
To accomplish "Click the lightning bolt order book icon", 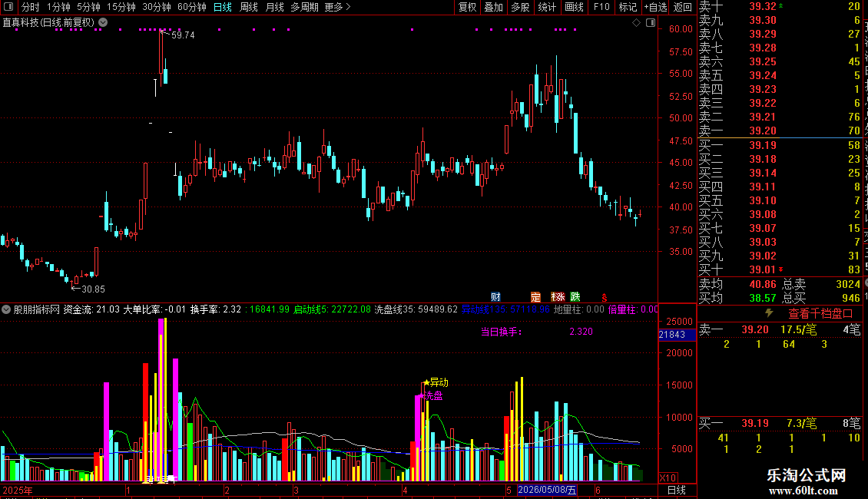I will pos(769,313).
